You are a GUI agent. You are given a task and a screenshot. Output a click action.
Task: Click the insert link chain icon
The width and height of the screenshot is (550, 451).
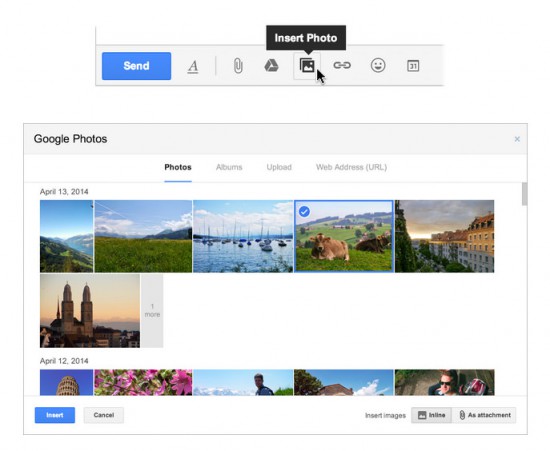tap(342, 65)
